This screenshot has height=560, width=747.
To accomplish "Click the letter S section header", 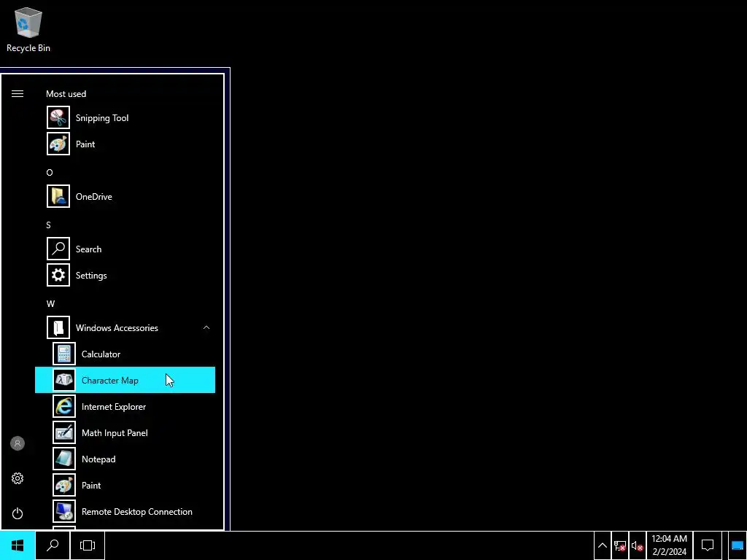I will 49,225.
